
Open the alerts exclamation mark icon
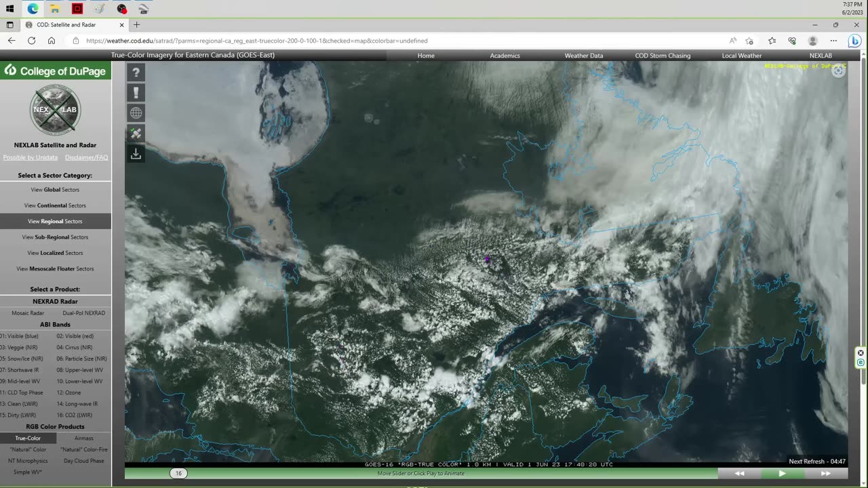136,93
